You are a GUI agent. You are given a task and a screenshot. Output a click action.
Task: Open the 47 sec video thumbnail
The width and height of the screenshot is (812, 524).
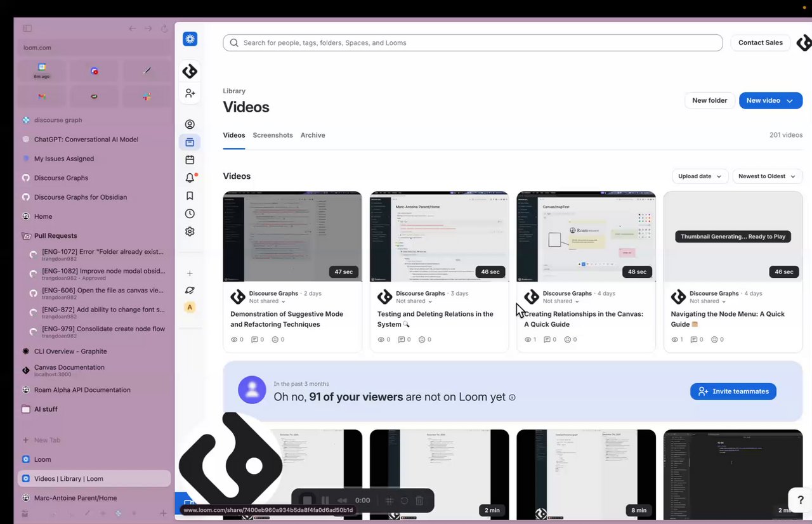pos(292,236)
